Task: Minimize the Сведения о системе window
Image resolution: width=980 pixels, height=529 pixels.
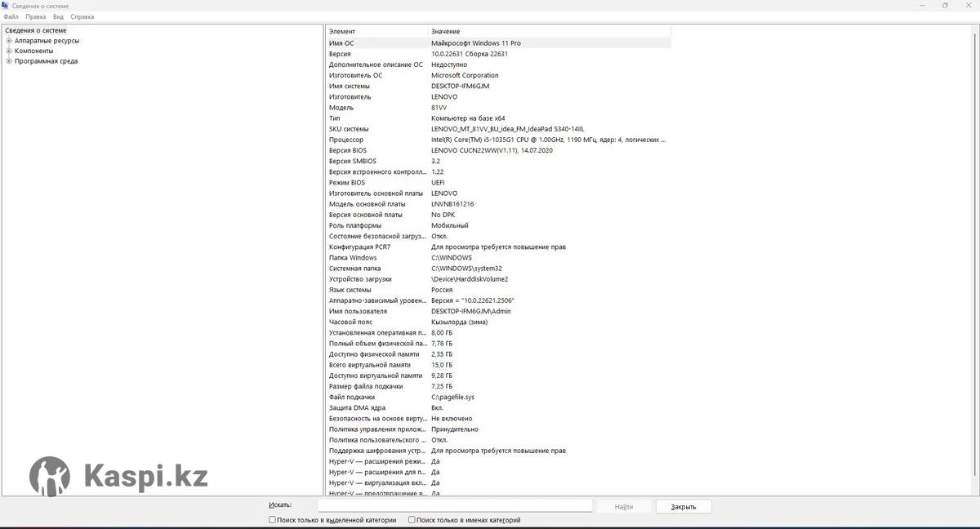Action: click(x=921, y=5)
